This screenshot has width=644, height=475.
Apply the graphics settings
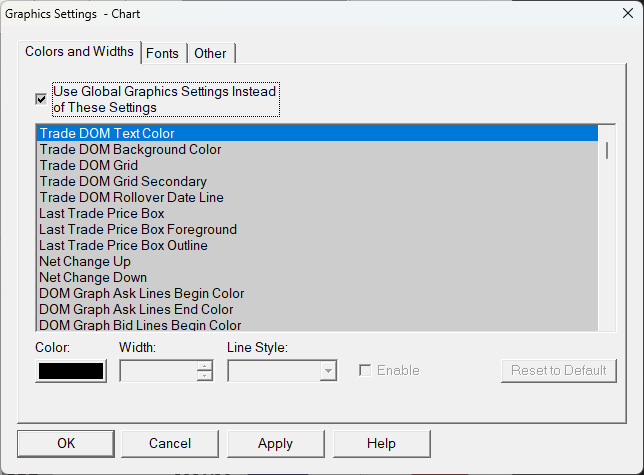click(x=275, y=443)
